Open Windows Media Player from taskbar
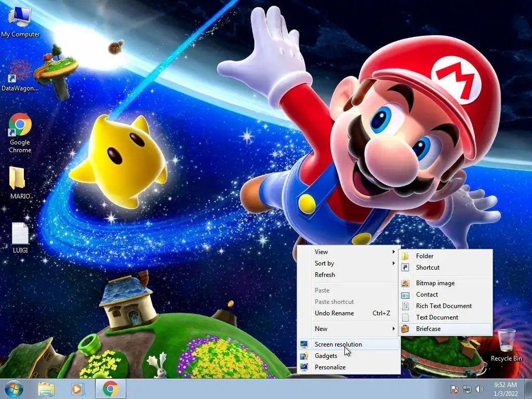This screenshot has width=532, height=399. [77, 389]
